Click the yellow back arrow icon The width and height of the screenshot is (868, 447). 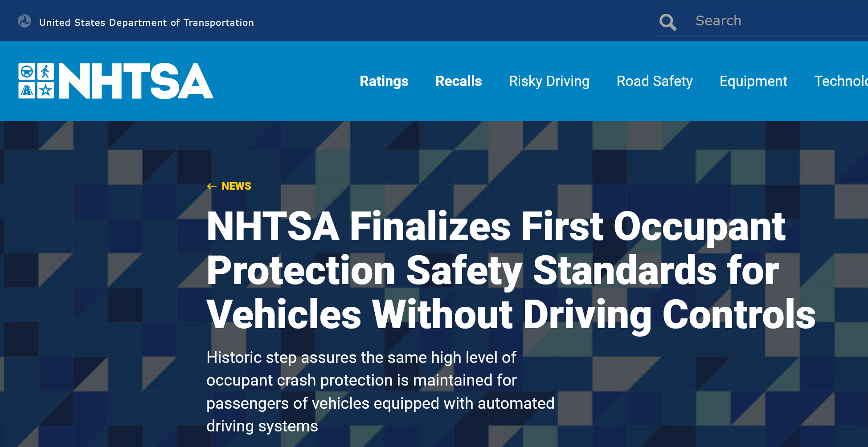pyautogui.click(x=212, y=186)
